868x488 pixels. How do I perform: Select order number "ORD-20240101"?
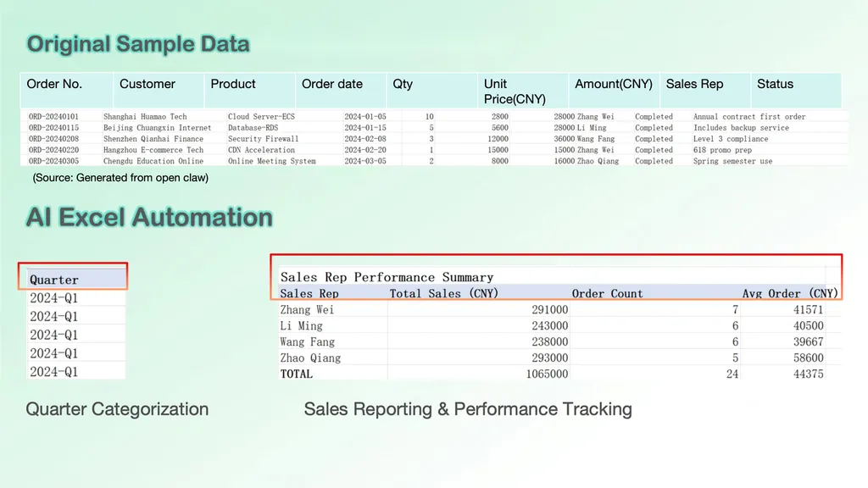point(53,117)
